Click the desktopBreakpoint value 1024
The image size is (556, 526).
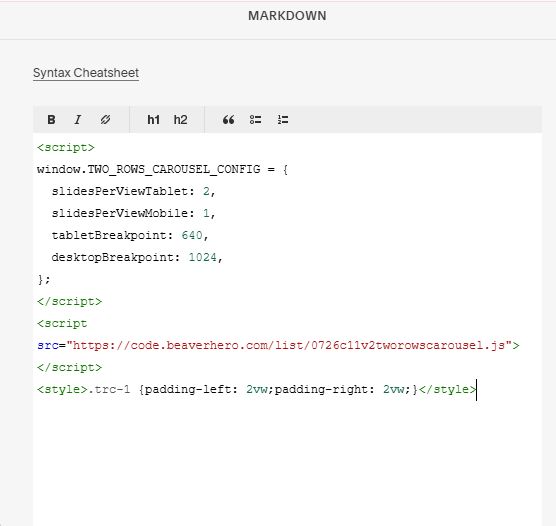(202, 257)
